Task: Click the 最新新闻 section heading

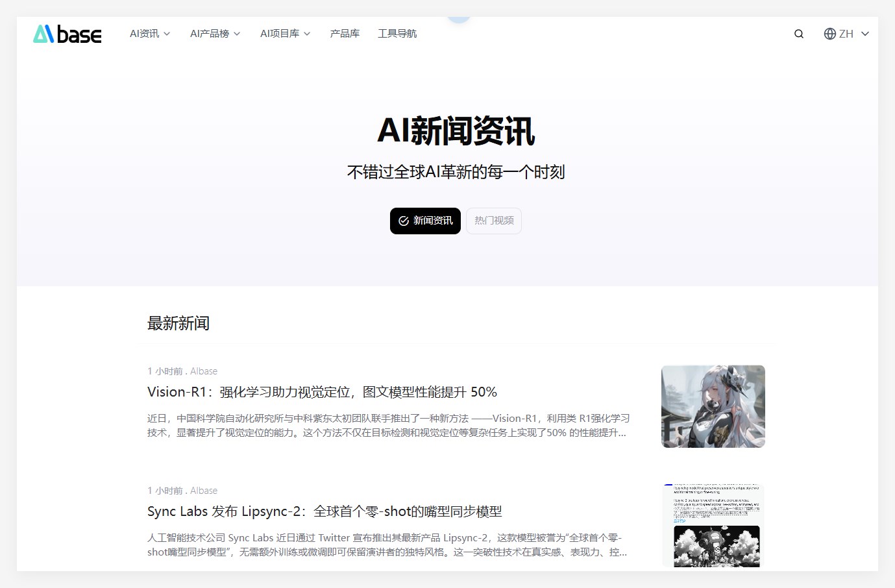Action: 178,323
